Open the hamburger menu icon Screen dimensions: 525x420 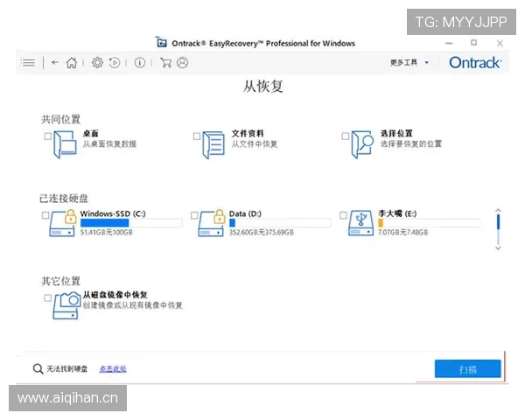(x=28, y=62)
